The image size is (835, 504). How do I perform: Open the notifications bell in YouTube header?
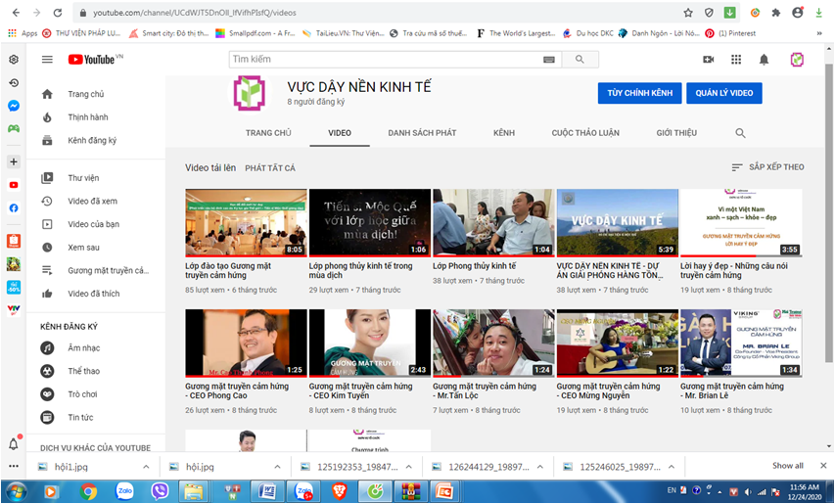click(x=765, y=60)
